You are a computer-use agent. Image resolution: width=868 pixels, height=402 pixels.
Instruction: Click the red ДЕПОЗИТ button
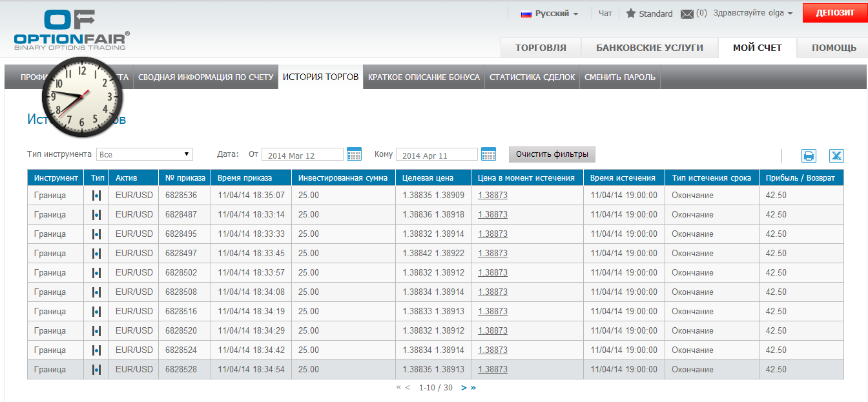pos(835,13)
